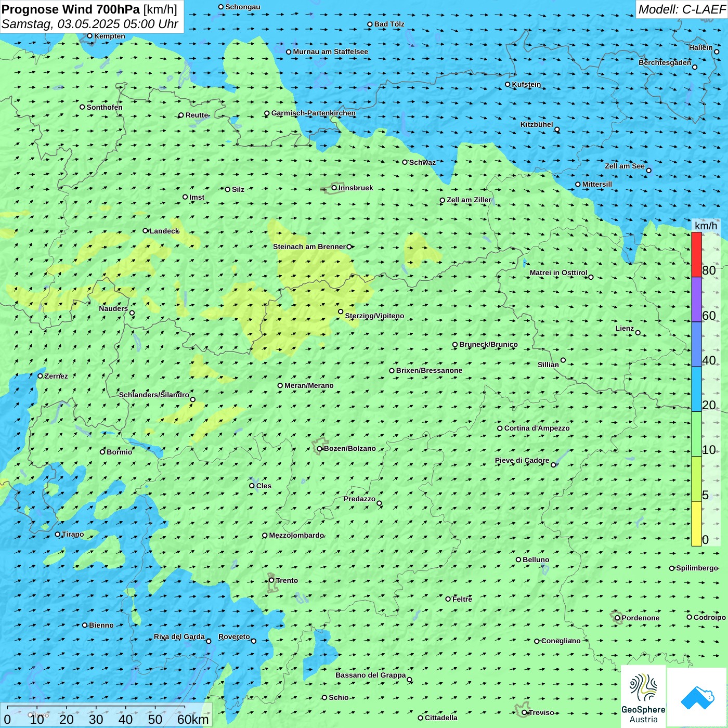Image resolution: width=728 pixels, height=728 pixels.
Task: Click the Lienz location marker
Action: 638,333
